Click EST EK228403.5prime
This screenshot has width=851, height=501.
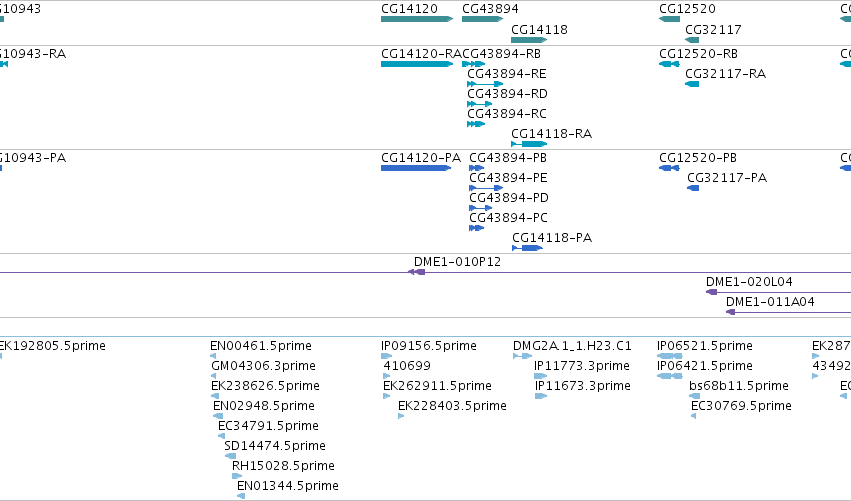(401, 416)
